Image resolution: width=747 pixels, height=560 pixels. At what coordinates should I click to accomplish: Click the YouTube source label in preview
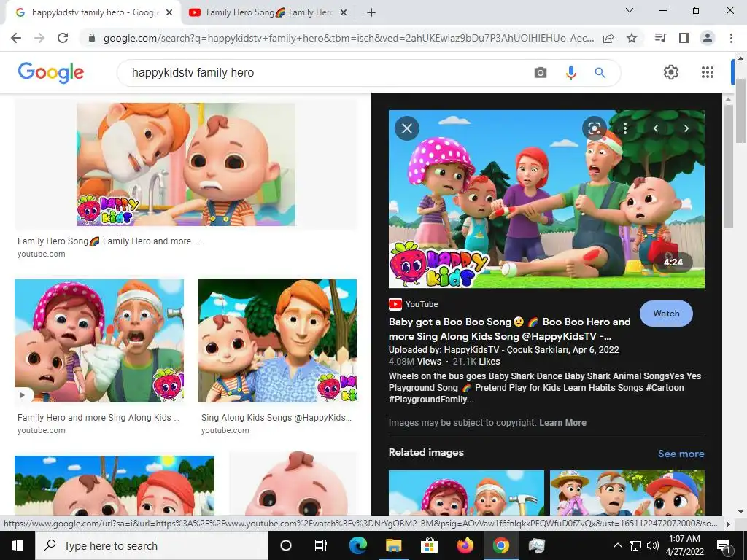click(414, 304)
